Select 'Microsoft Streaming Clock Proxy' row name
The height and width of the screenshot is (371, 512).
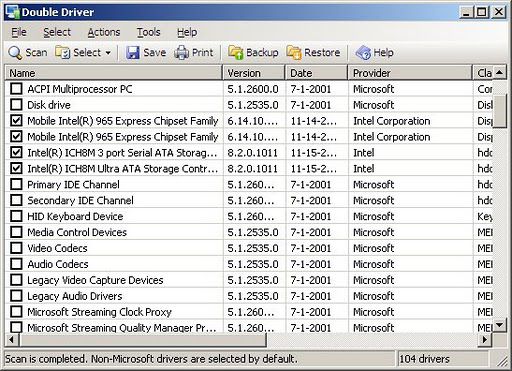tap(99, 312)
